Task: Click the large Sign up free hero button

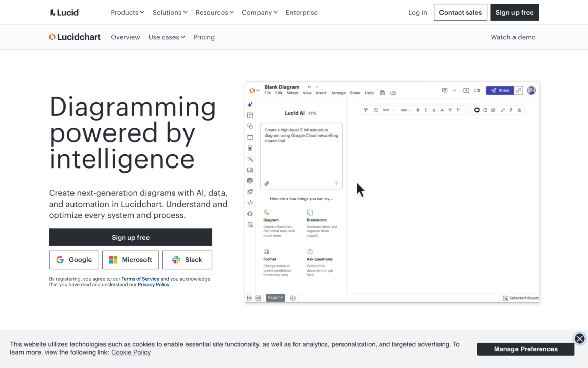Action: tap(130, 238)
